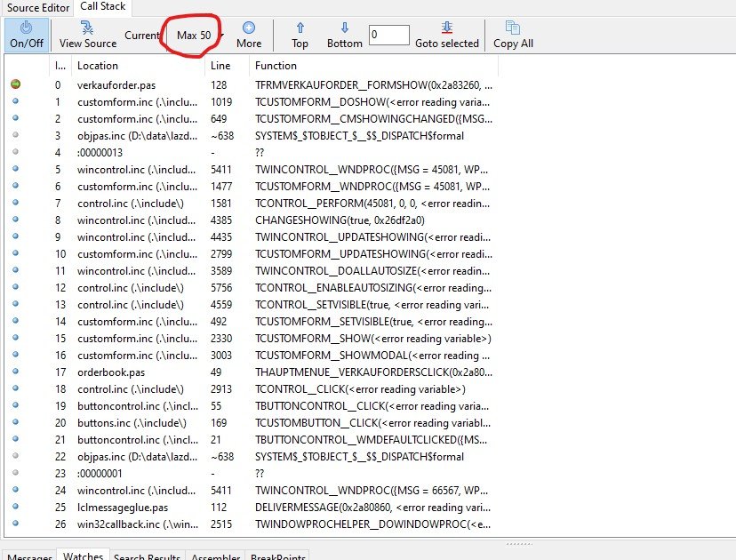
Task: Click the Function column header
Action: coord(276,66)
